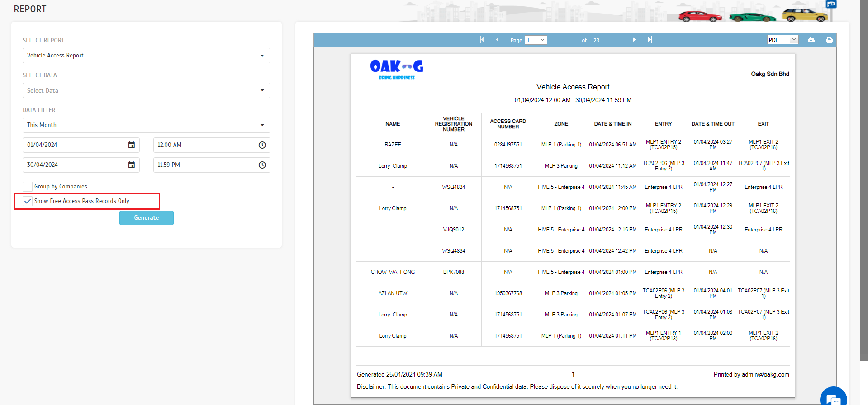Expand the Select Data dropdown

coord(146,90)
